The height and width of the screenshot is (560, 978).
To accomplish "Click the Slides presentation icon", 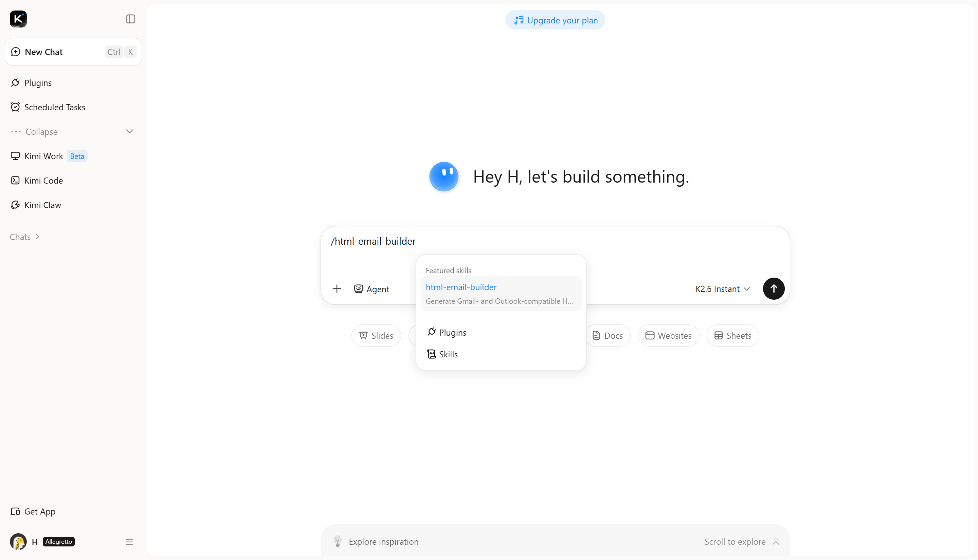I will 363,336.
